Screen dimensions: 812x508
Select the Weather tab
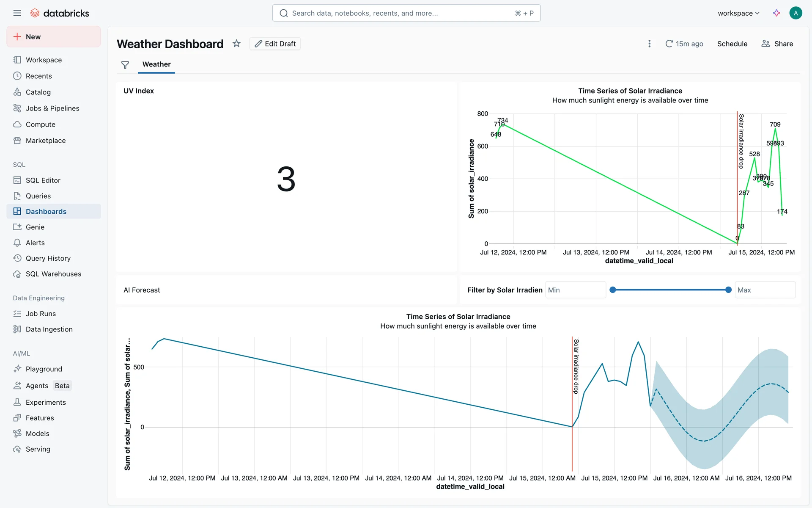click(156, 64)
